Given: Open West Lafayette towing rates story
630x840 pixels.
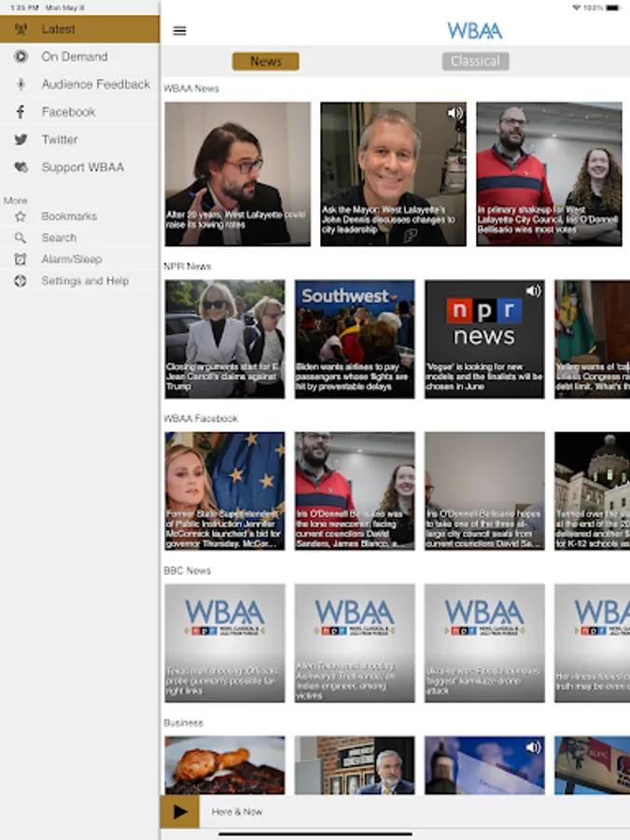Looking at the screenshot, I should tap(237, 175).
